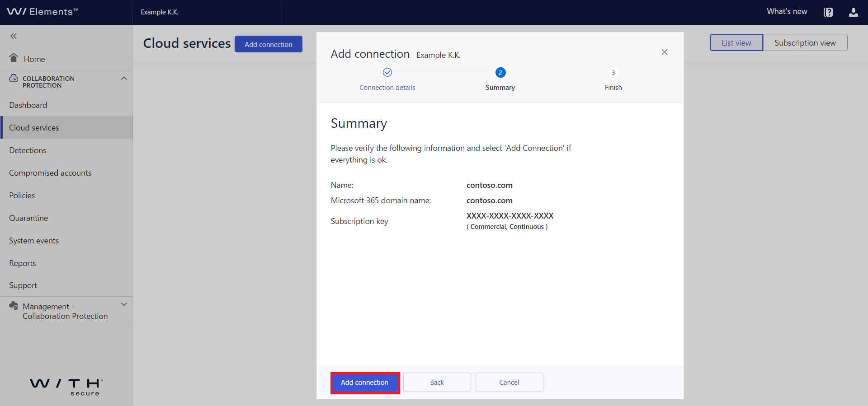Click the Subscription key label

coord(359,221)
